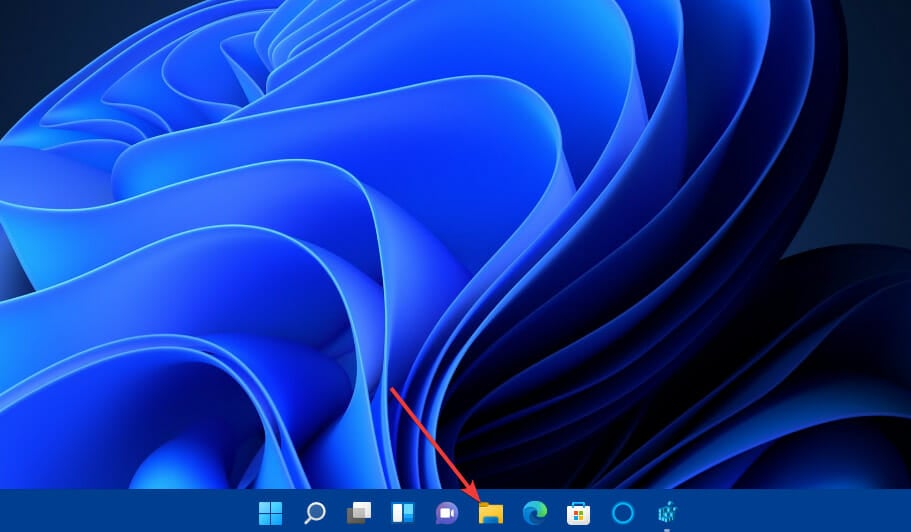Open the Windows Start menu
This screenshot has height=532, width=911.
pos(270,513)
